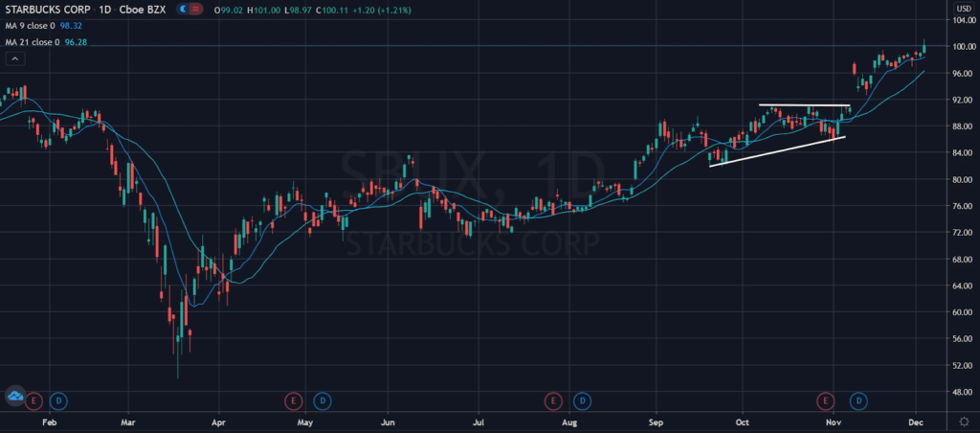Click the 92.00 price axis label
Screen dimensions: 980x433
tap(961, 100)
